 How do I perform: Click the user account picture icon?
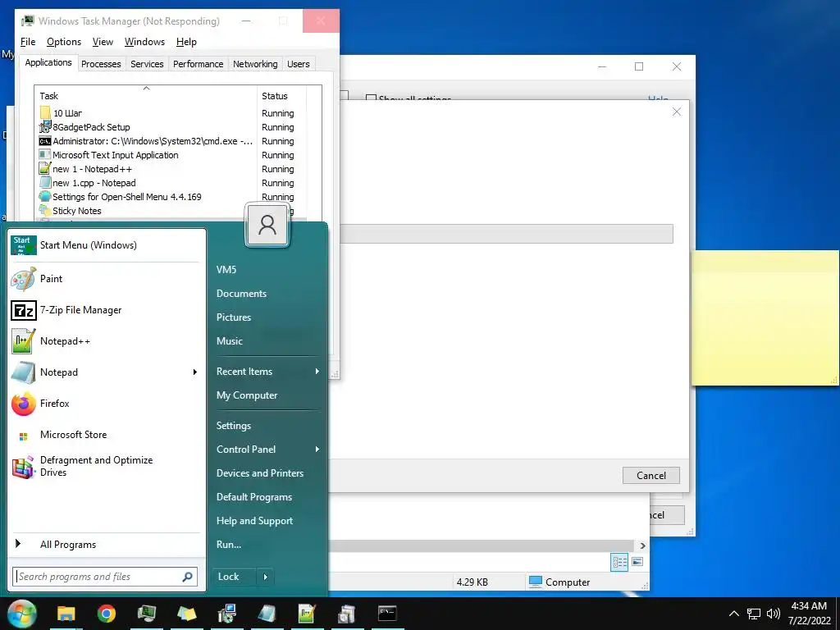(x=267, y=225)
